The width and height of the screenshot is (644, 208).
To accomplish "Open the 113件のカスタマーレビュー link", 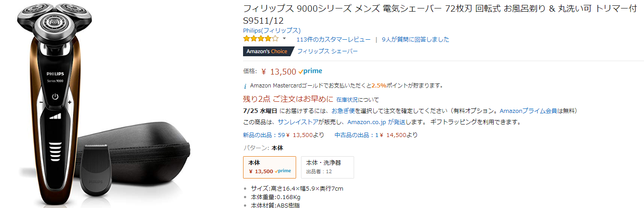I will pyautogui.click(x=333, y=39).
